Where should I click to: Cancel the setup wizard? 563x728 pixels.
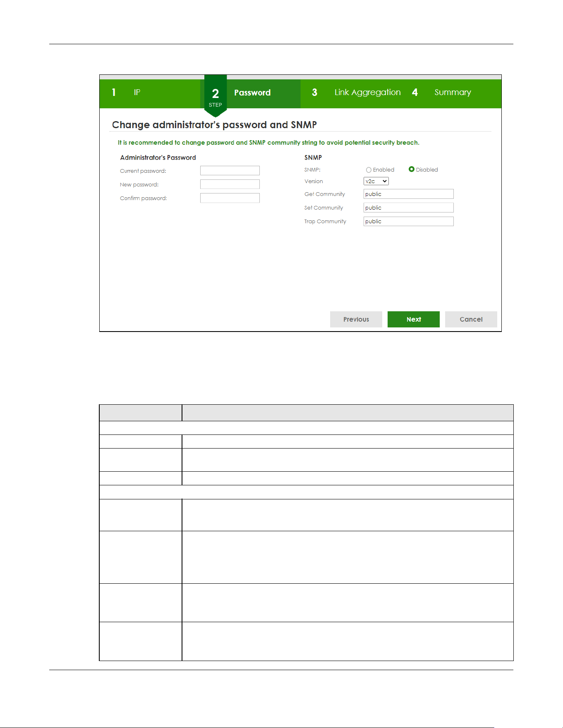(471, 319)
